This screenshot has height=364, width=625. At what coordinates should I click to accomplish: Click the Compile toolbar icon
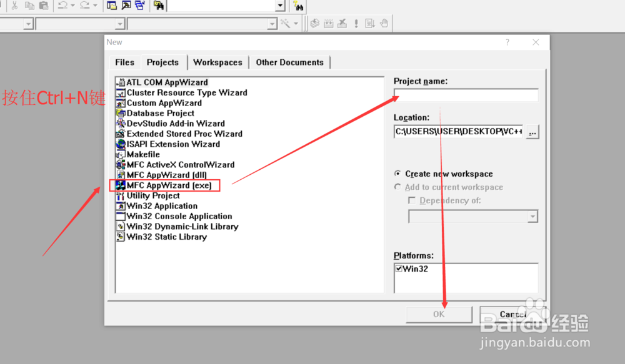pos(315,24)
